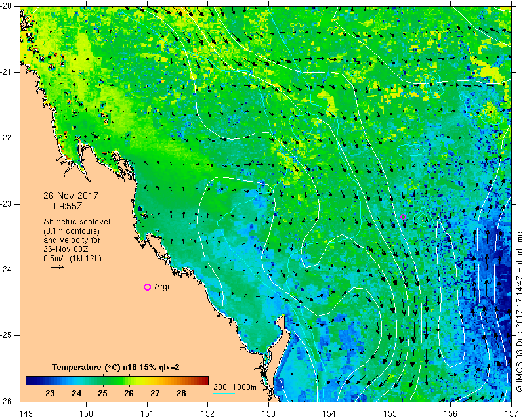Viewport: 525px width, 420px height.
Task: Click the '(0.1m contours)' caption line
Action: 72,231
